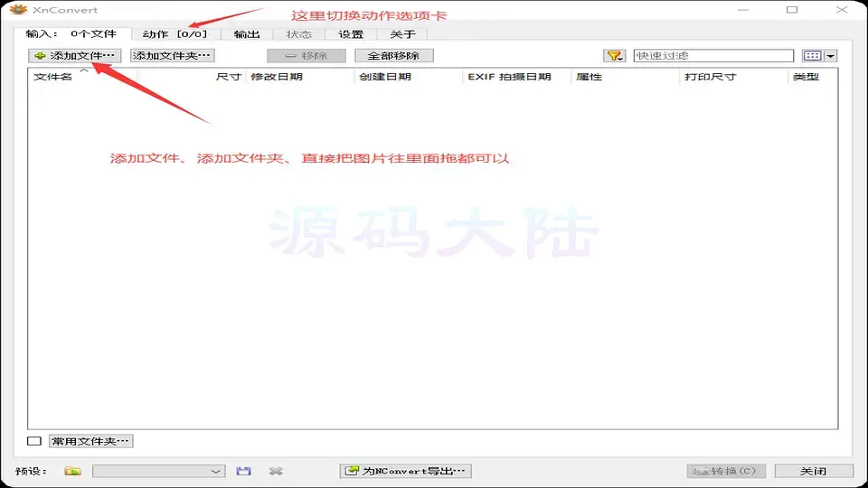Click the 添加文件 button

click(x=75, y=55)
